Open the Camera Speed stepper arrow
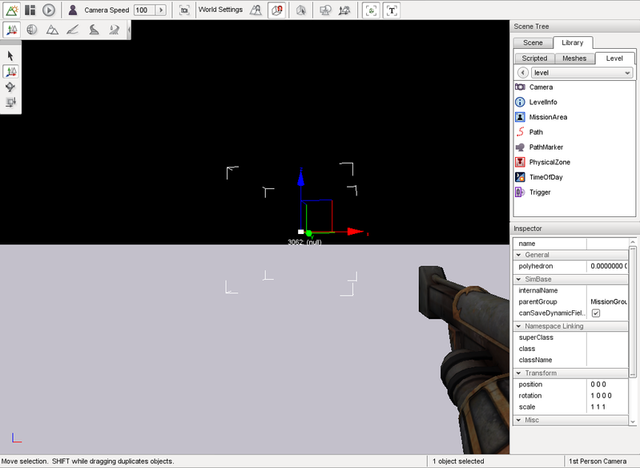This screenshot has width=640, height=468. pyautogui.click(x=160, y=9)
